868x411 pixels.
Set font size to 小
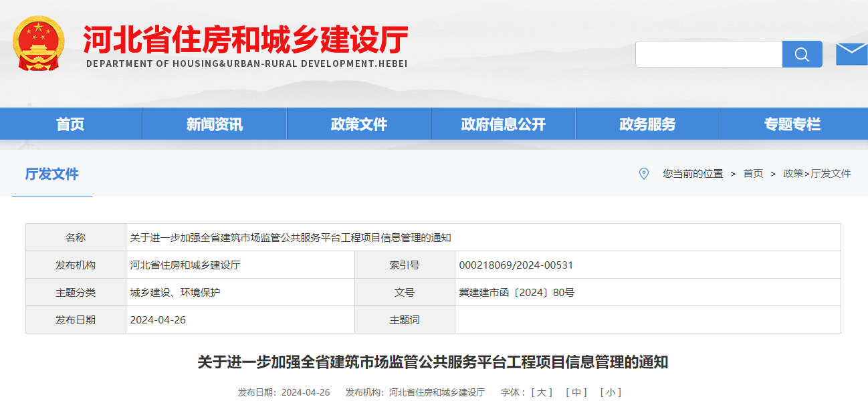pos(611,392)
